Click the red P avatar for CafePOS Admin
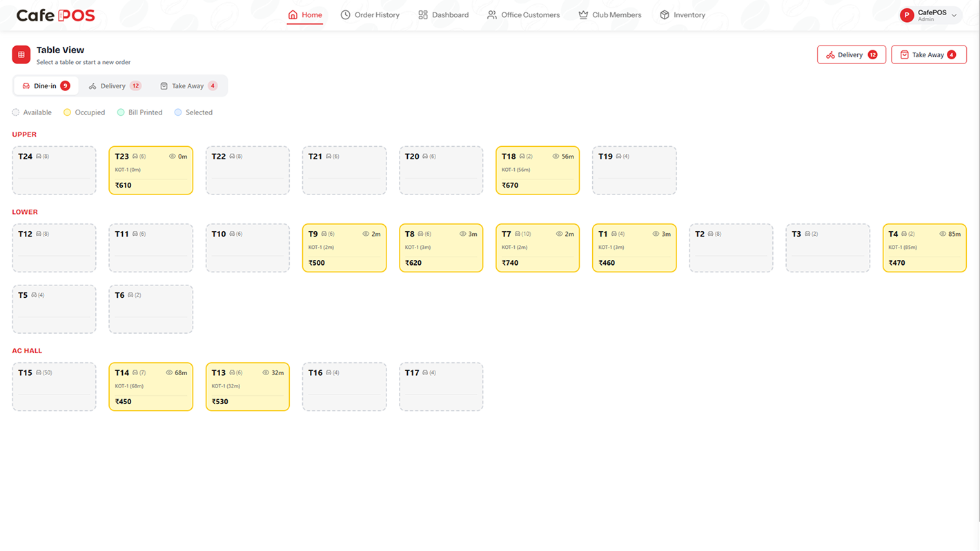980x551 pixels. tap(907, 15)
